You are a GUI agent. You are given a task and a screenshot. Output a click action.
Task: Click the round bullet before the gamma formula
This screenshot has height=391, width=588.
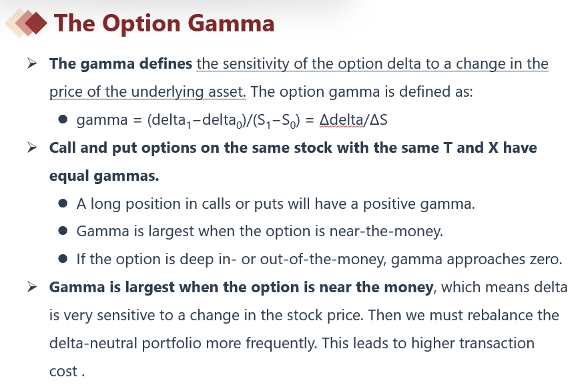point(63,120)
